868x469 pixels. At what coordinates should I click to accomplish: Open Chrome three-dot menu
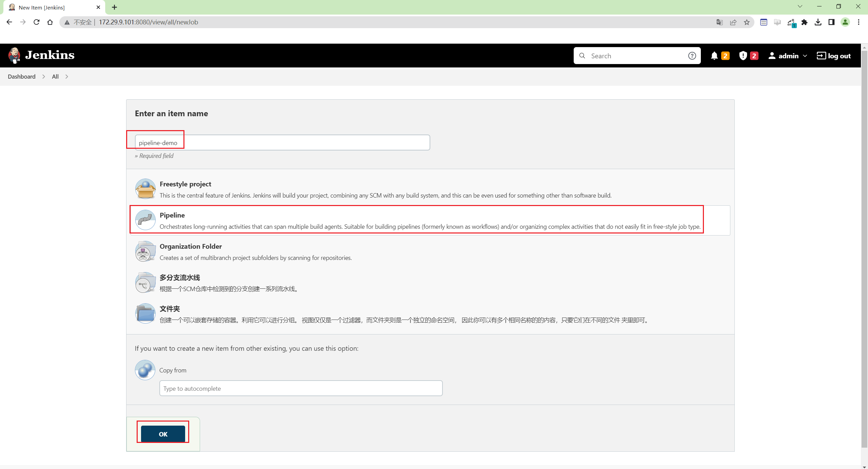pos(859,22)
